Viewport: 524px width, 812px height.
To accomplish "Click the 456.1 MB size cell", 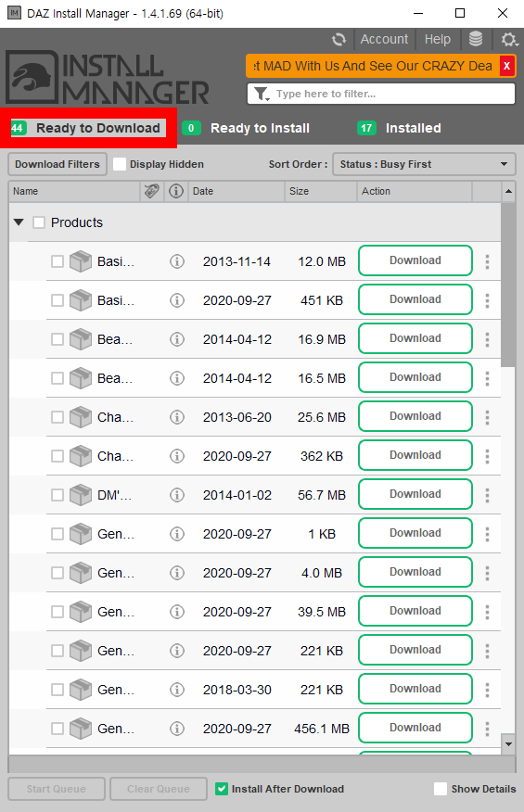I will 322,729.
